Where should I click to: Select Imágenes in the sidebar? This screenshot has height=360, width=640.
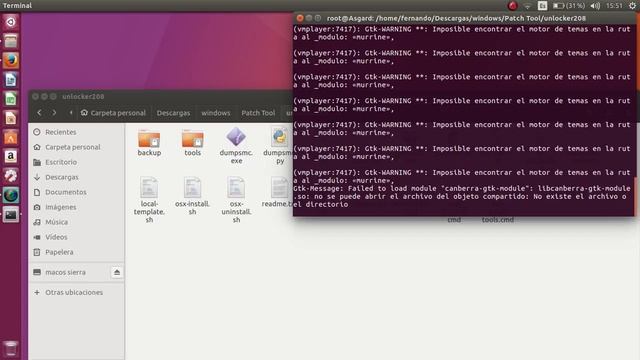(76, 207)
